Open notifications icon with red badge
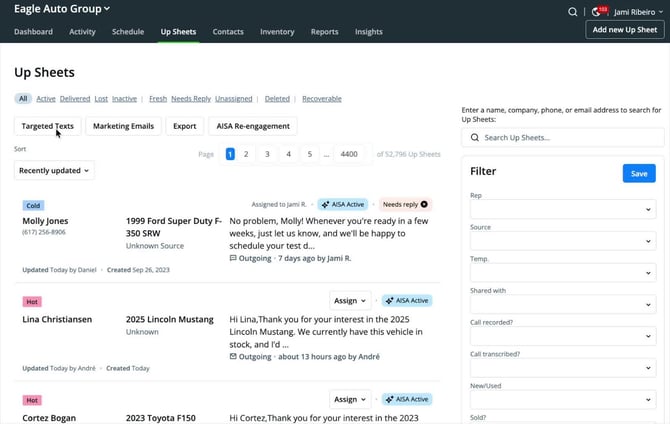The width and height of the screenshot is (670, 424). tap(598, 12)
